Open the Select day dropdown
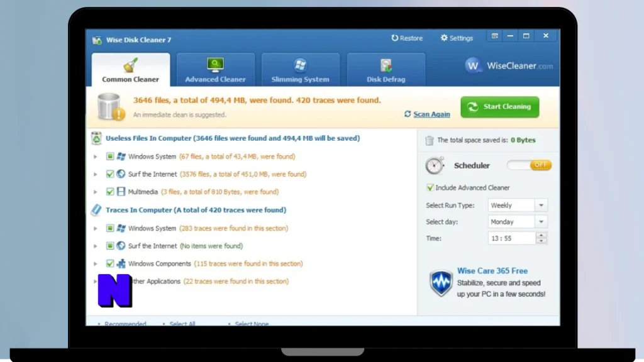644x362 pixels. click(518, 222)
